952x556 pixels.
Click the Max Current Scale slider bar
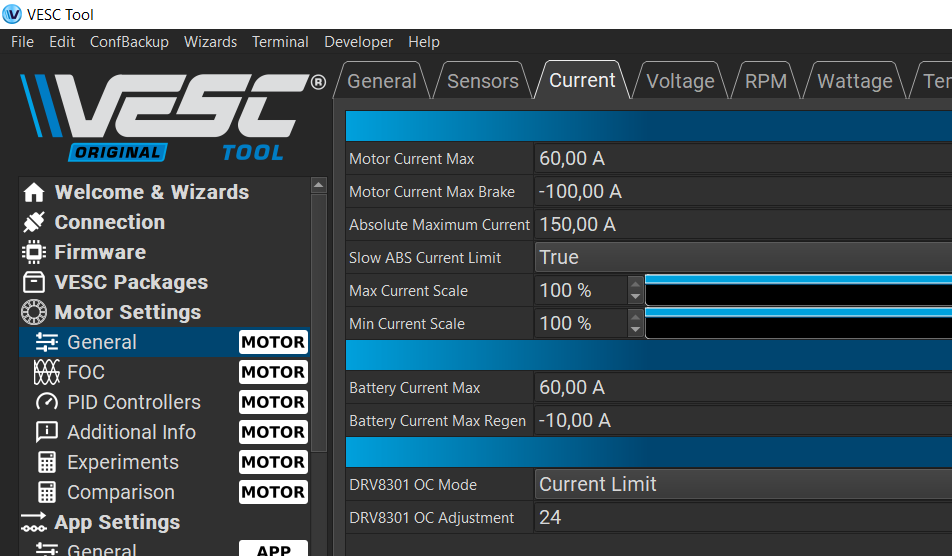(798, 291)
